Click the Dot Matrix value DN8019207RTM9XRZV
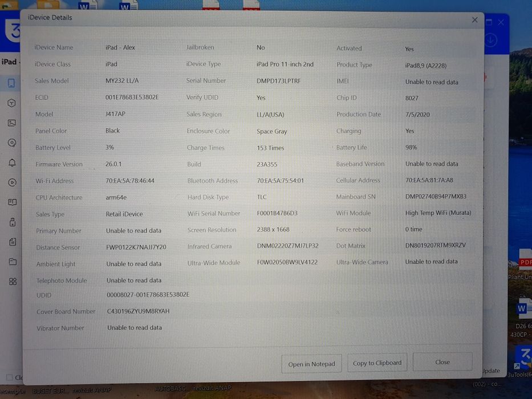Screen dimensions: 532x399 click(x=435, y=245)
